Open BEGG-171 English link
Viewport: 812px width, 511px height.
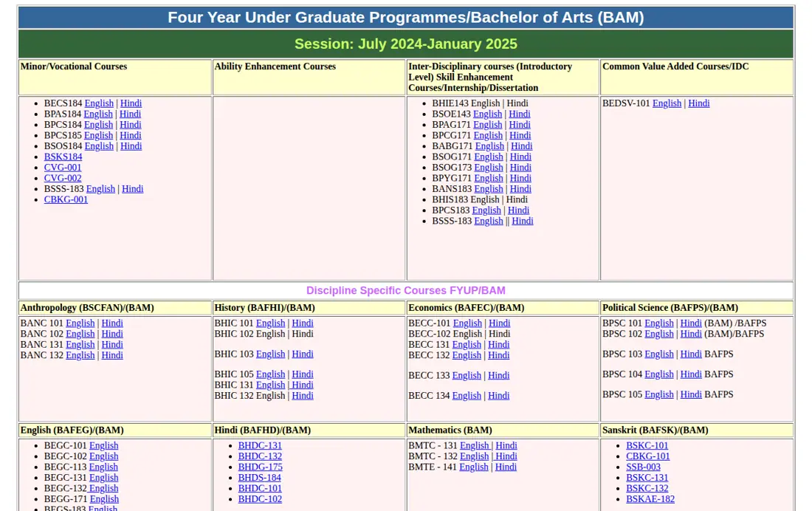(x=104, y=499)
